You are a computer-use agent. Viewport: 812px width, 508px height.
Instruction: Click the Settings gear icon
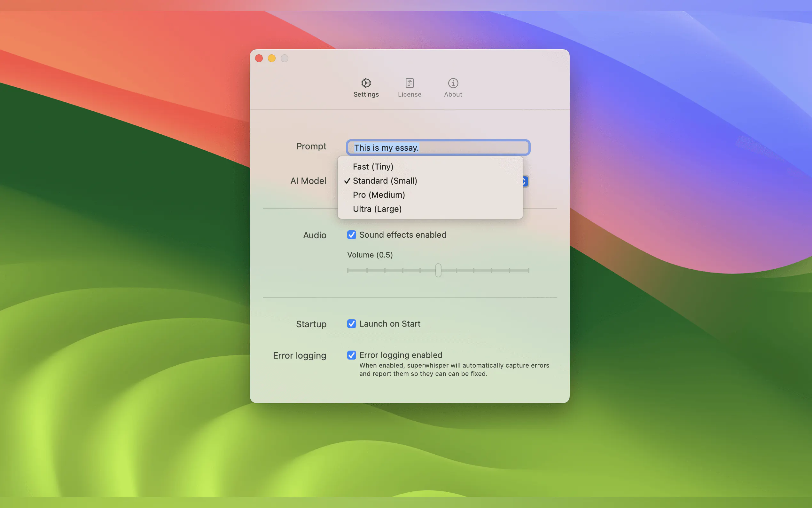(x=366, y=83)
